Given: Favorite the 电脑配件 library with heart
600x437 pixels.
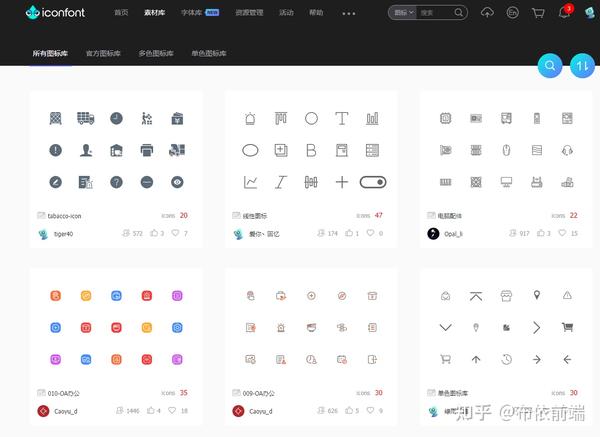Looking at the screenshot, I should click(x=562, y=233).
